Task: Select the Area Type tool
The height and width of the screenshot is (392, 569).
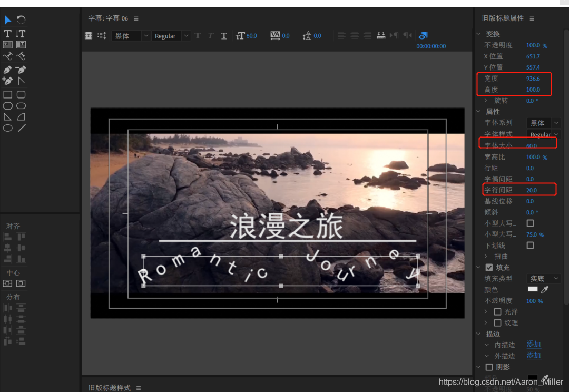Action: (x=7, y=45)
